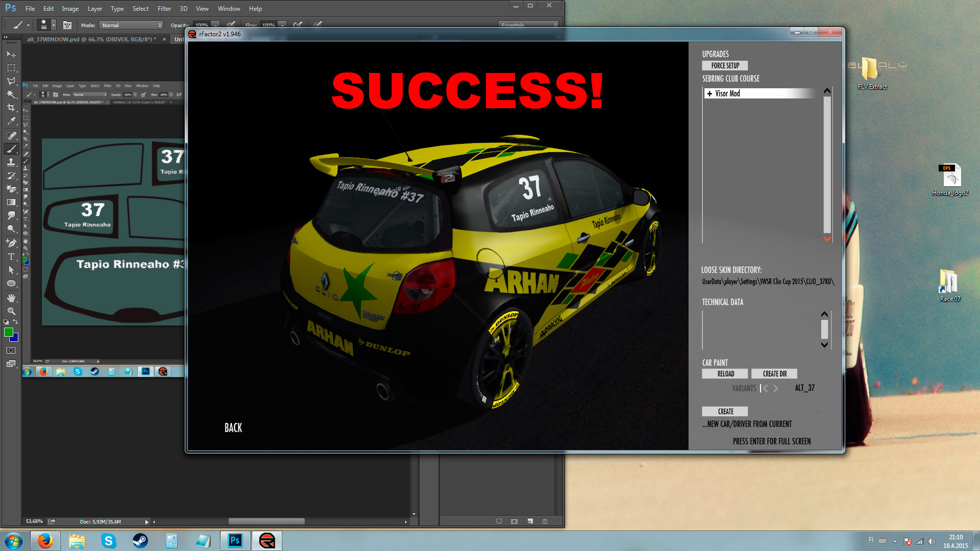
Task: Click BACK in rFactor2
Action: [233, 428]
